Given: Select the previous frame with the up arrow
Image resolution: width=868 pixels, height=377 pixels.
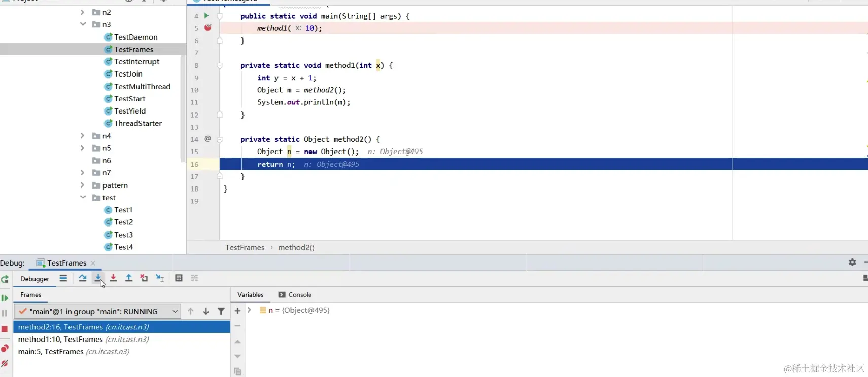Looking at the screenshot, I should [191, 311].
